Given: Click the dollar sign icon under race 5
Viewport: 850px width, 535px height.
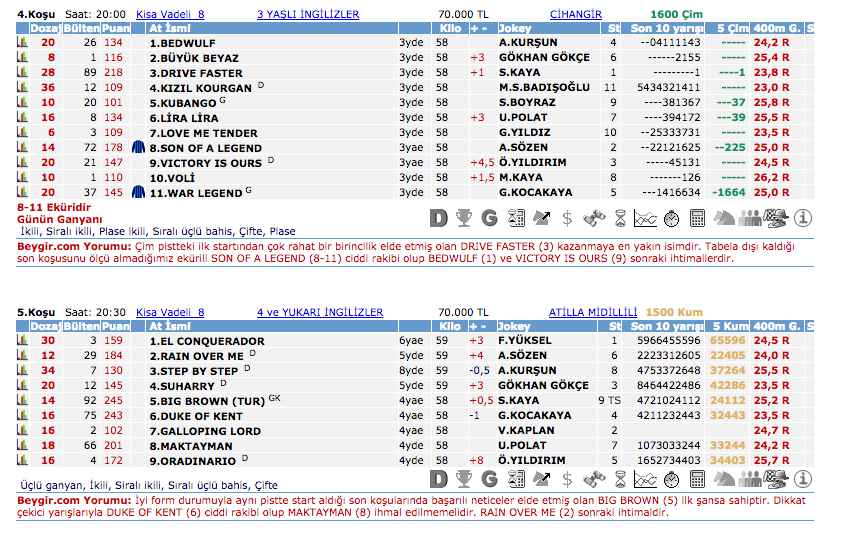Looking at the screenshot, I should (x=567, y=479).
